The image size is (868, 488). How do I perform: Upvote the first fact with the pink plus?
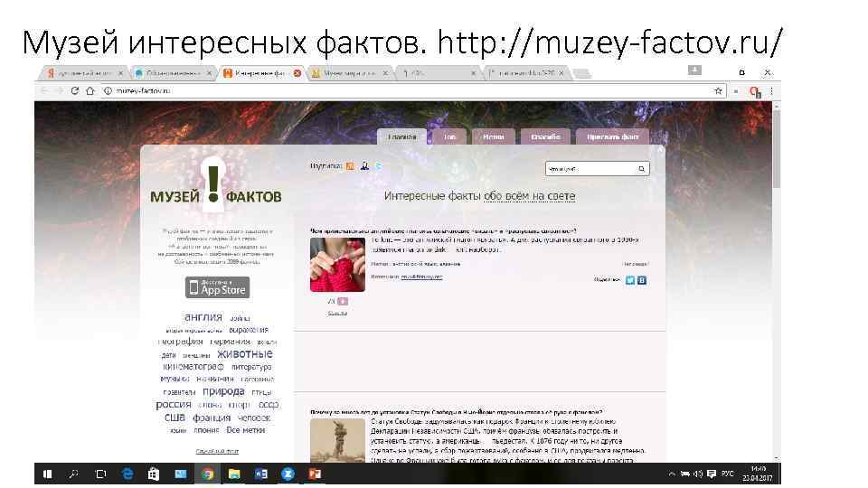click(343, 302)
